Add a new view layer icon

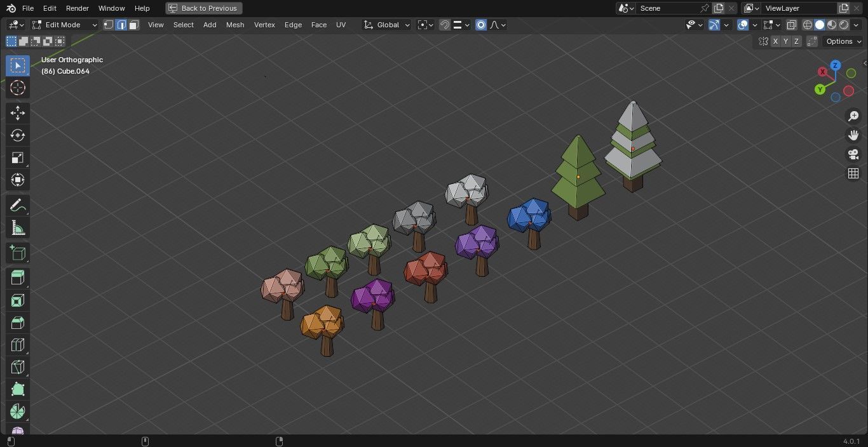pyautogui.click(x=844, y=8)
